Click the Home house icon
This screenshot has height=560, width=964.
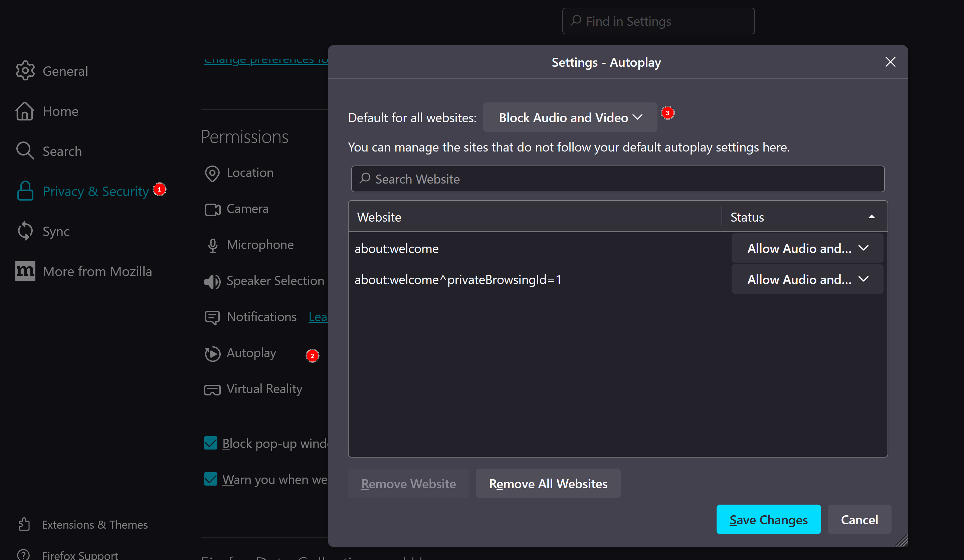click(25, 111)
